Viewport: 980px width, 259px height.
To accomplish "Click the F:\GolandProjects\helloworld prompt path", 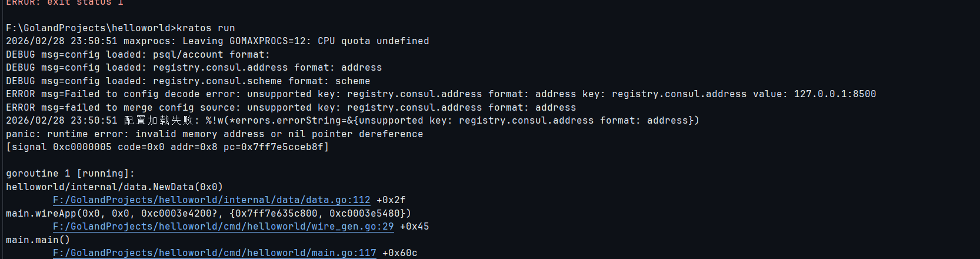I will [88, 28].
